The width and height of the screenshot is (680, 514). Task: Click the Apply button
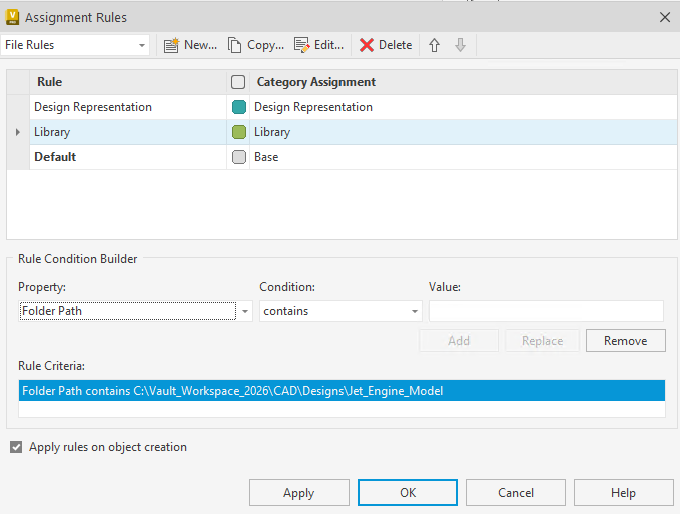pyautogui.click(x=299, y=492)
